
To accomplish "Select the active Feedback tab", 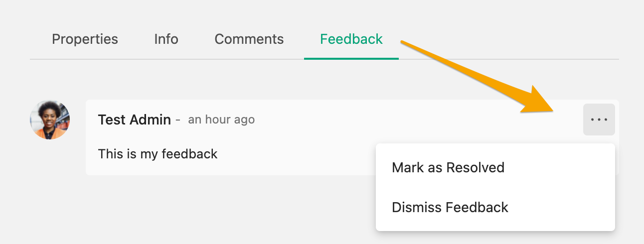I will coord(351,39).
